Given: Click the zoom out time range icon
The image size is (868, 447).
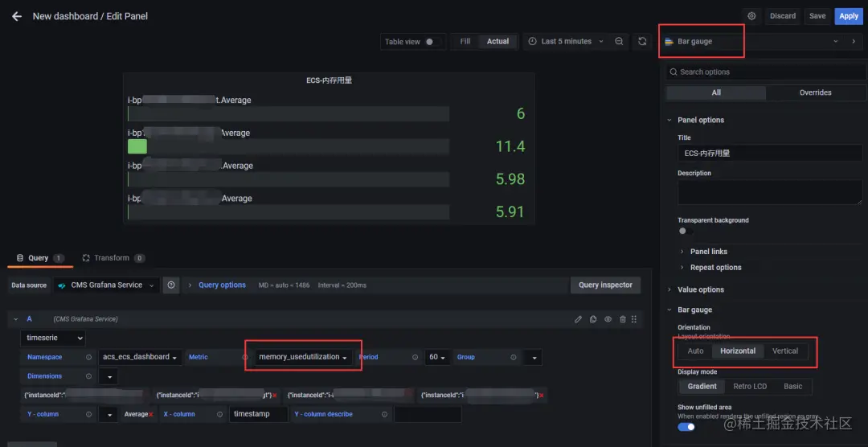Looking at the screenshot, I should [x=619, y=42].
